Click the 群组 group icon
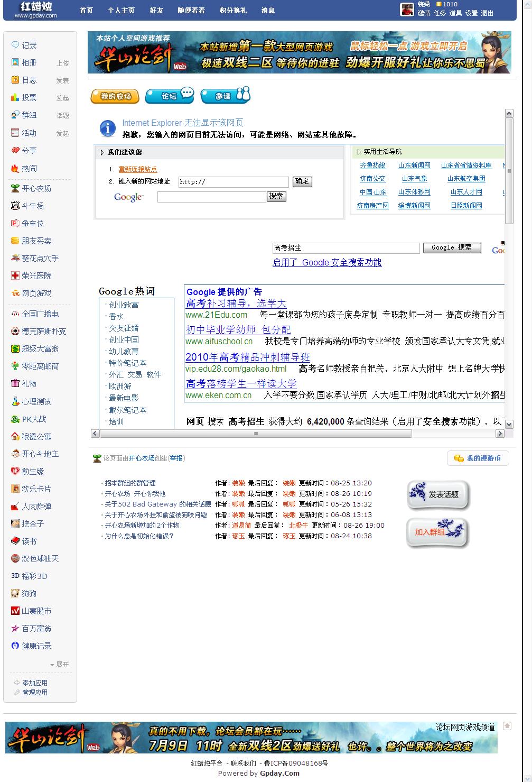The height and width of the screenshot is (782, 532). (x=15, y=115)
